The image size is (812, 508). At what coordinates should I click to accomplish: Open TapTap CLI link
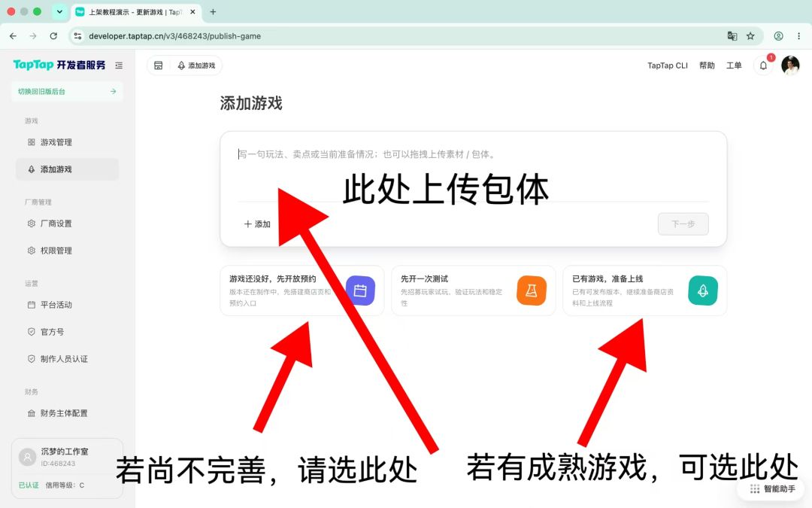pyautogui.click(x=668, y=65)
